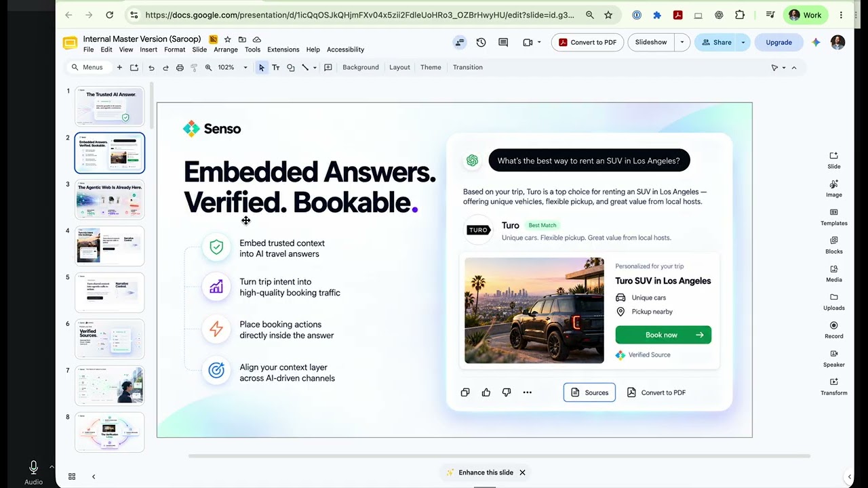The height and width of the screenshot is (488, 868).
Task: Click the Share button
Action: [x=716, y=42]
